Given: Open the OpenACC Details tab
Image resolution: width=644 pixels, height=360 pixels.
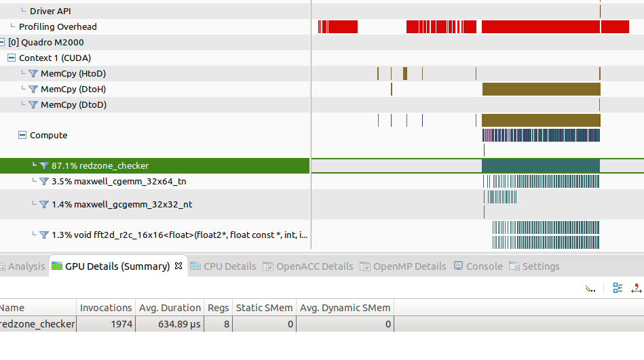Looking at the screenshot, I should 308,266.
